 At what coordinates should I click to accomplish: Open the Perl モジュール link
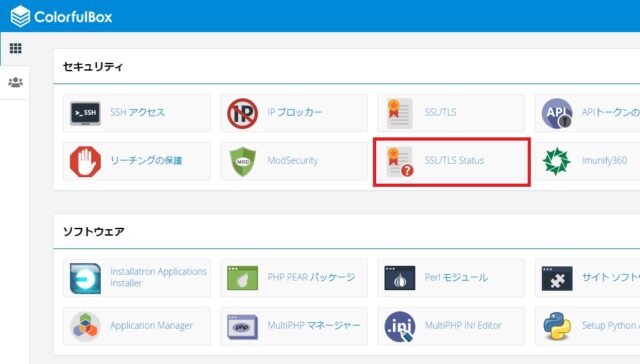[x=456, y=277]
